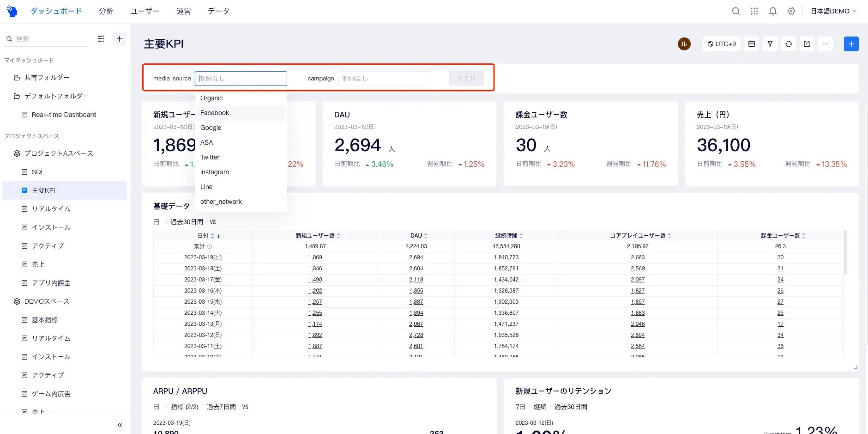Open データ top menu
This screenshot has width=868, height=434.
click(x=218, y=11)
